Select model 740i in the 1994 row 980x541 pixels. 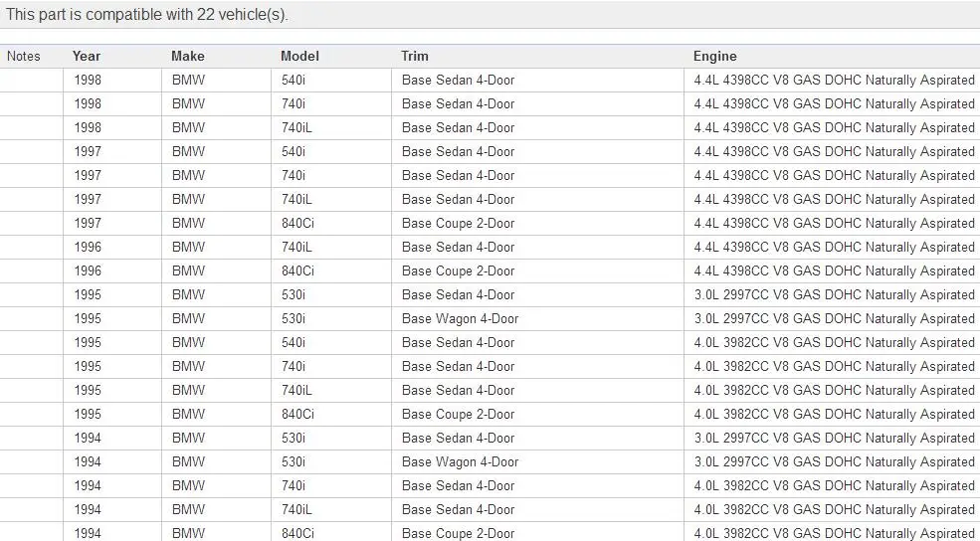coord(294,485)
